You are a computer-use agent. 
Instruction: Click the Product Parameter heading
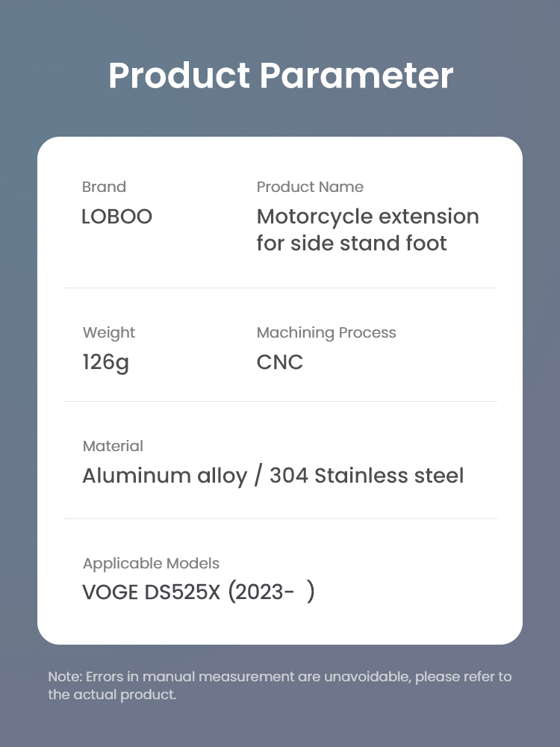281,75
